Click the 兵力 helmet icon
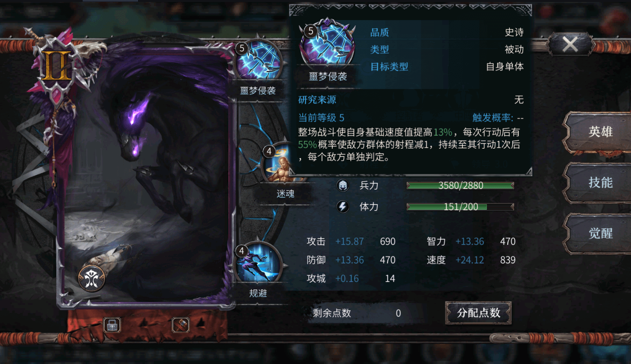631x364 pixels. 343,185
